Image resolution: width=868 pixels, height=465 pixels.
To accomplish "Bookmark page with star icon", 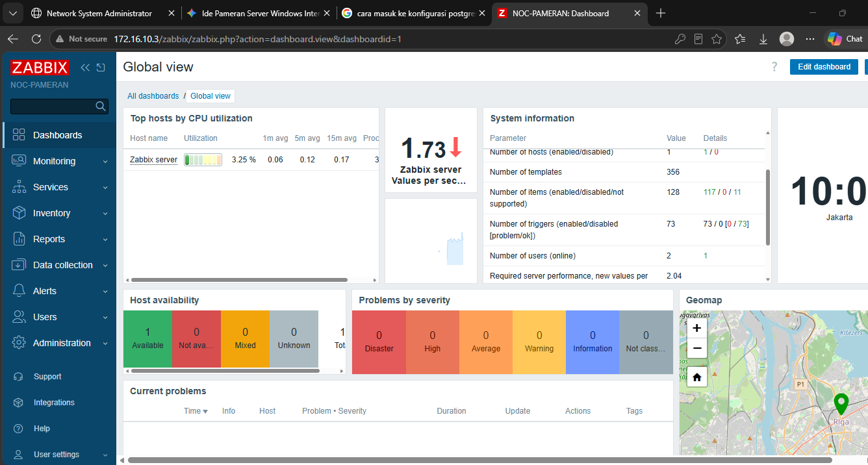I will 717,39.
